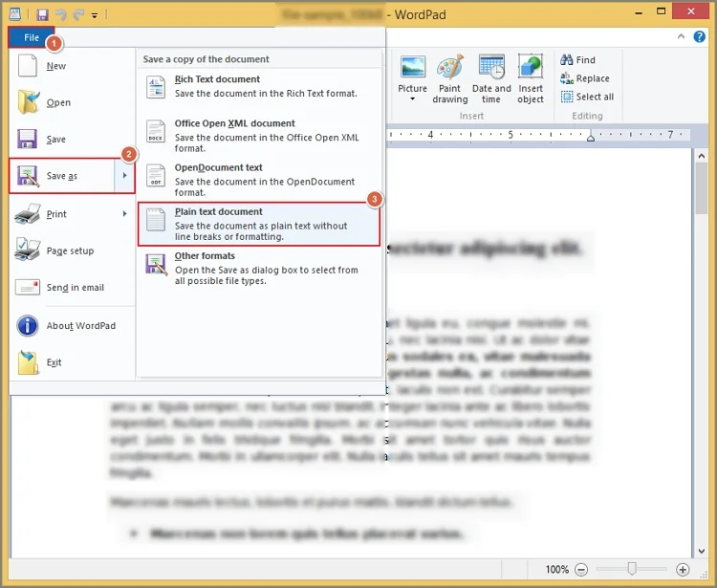Click the Redo quick access icon
The width and height of the screenshot is (717, 588).
78,14
